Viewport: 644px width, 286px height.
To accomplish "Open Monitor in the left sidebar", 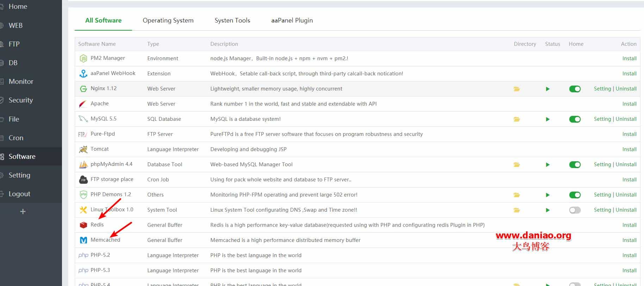I will [21, 81].
